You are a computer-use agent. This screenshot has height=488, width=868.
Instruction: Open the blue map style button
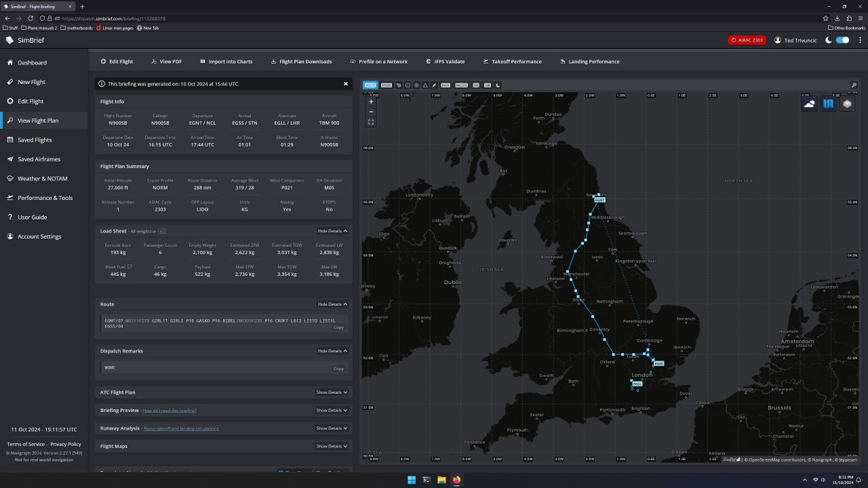pyautogui.click(x=828, y=104)
